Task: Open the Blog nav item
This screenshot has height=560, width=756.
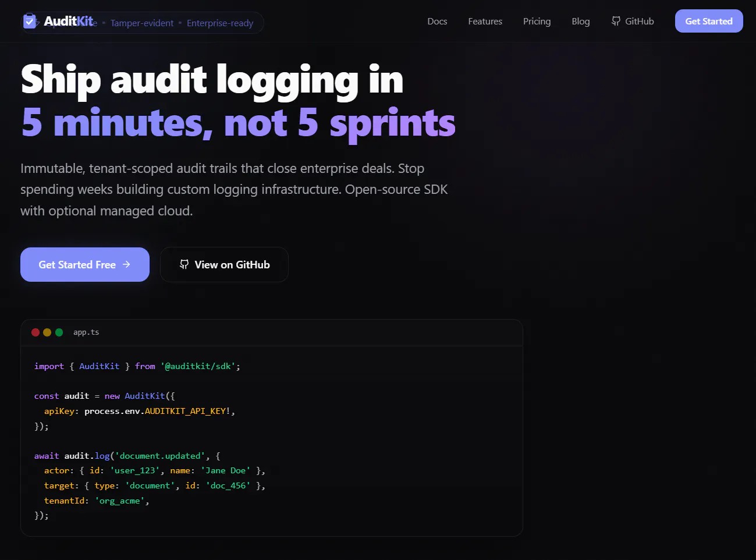Action: click(580, 21)
